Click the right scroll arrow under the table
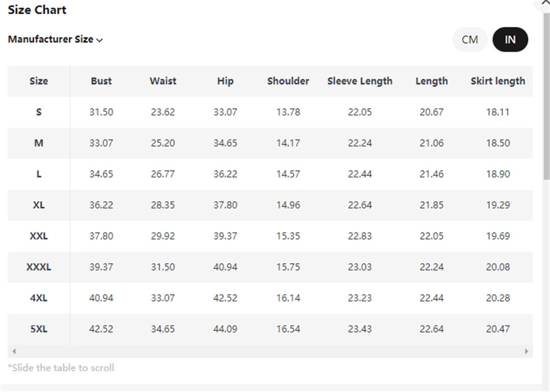 click(526, 351)
